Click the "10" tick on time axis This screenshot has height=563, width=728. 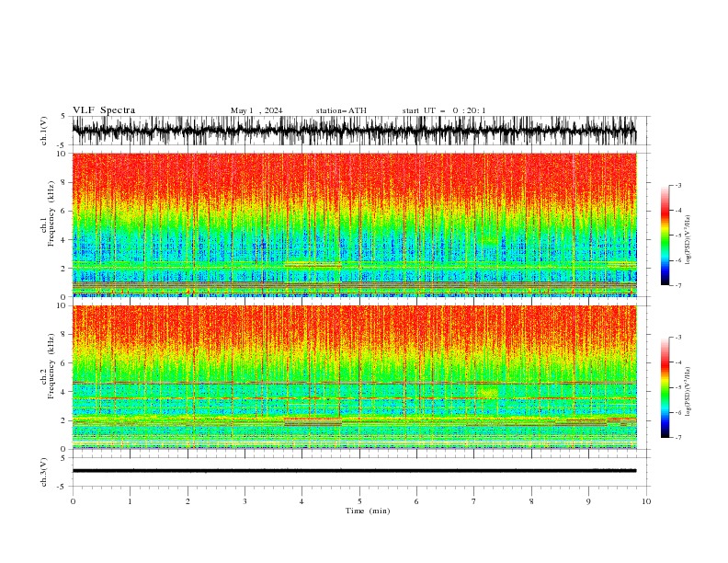coord(646,501)
